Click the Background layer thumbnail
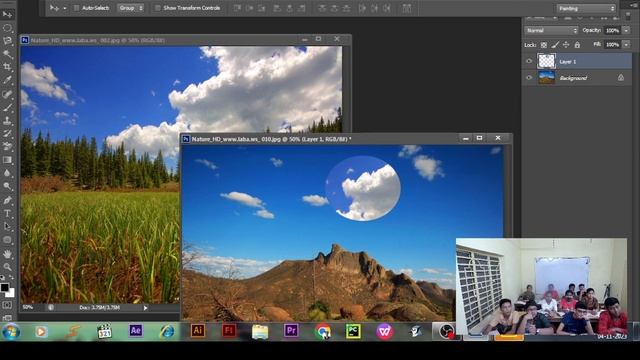Screen dimensions: 640x360 coord(547,78)
